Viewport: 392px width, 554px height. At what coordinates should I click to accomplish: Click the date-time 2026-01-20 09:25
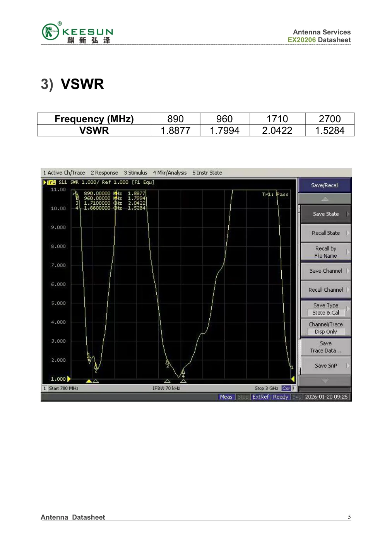tap(326, 397)
